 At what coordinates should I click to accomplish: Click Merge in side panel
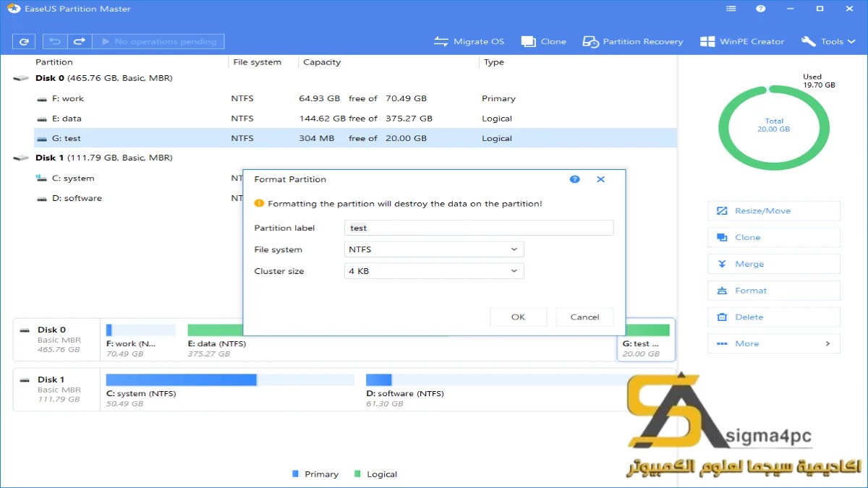click(x=774, y=264)
